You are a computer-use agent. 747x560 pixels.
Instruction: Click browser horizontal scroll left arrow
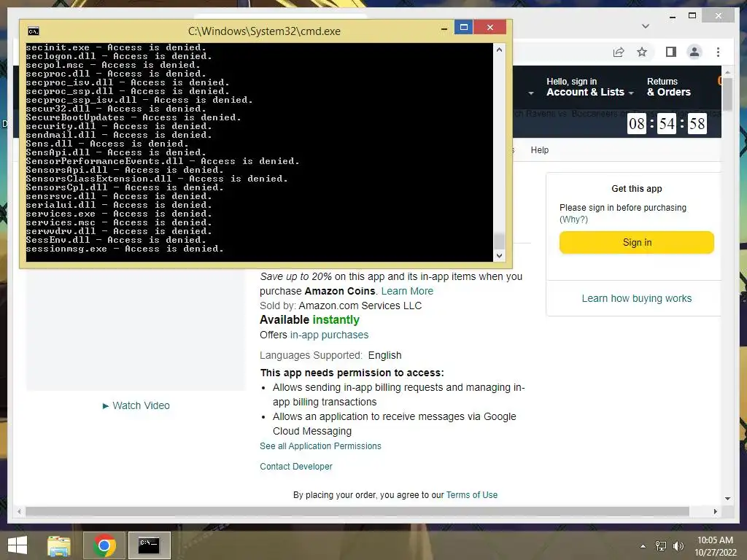tap(18, 511)
